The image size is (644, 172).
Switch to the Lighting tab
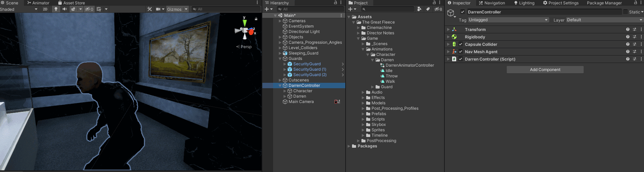pos(524,3)
